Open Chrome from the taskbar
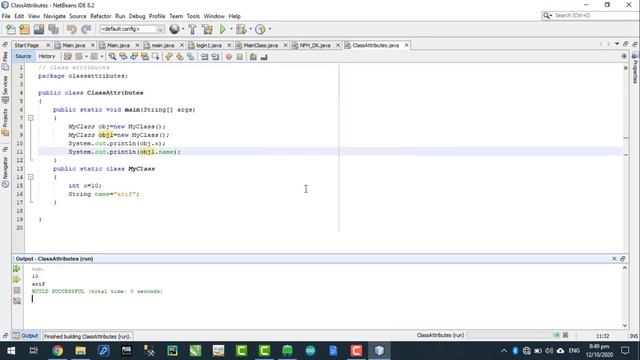The width and height of the screenshot is (640, 360). tap(58, 351)
